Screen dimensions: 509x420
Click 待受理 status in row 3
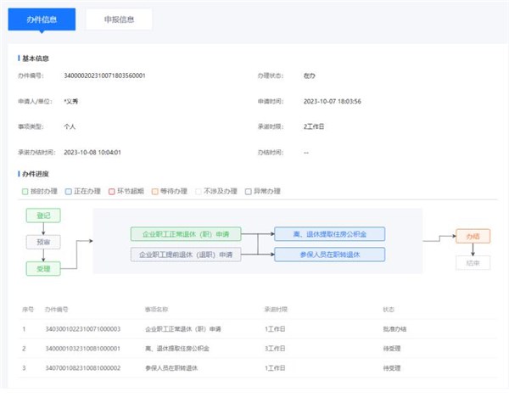tap(391, 368)
